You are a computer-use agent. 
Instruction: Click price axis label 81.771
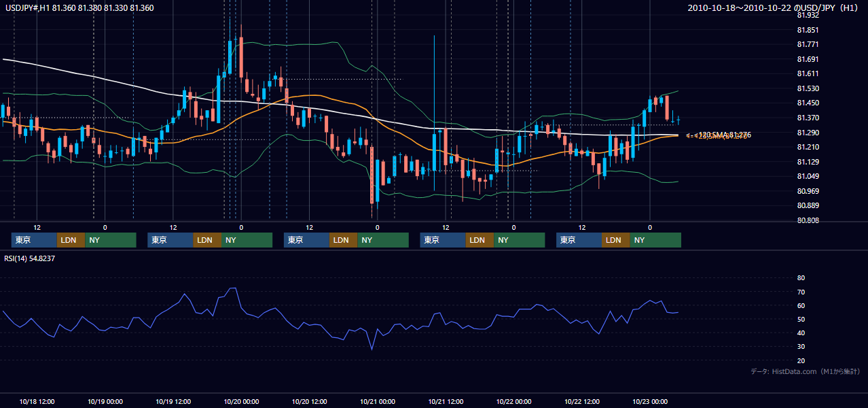[x=808, y=44]
